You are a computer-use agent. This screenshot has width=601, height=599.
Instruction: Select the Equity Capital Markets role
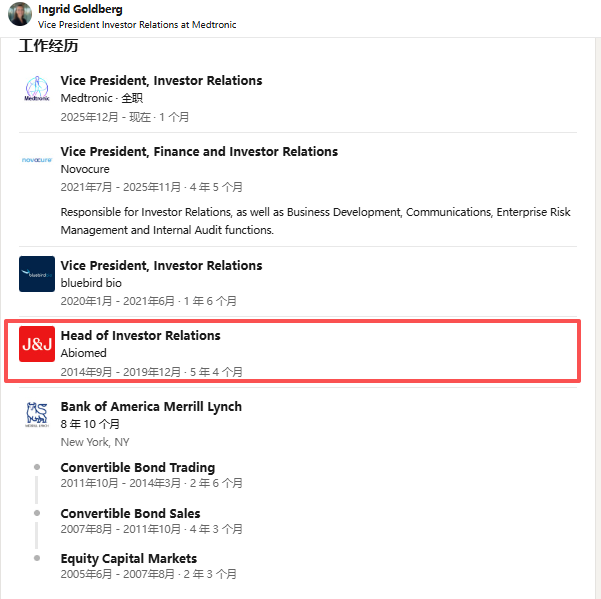pos(128,559)
